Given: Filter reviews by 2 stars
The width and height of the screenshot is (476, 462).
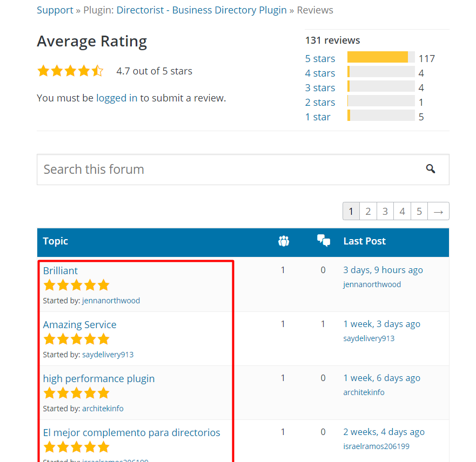Looking at the screenshot, I should [x=320, y=102].
